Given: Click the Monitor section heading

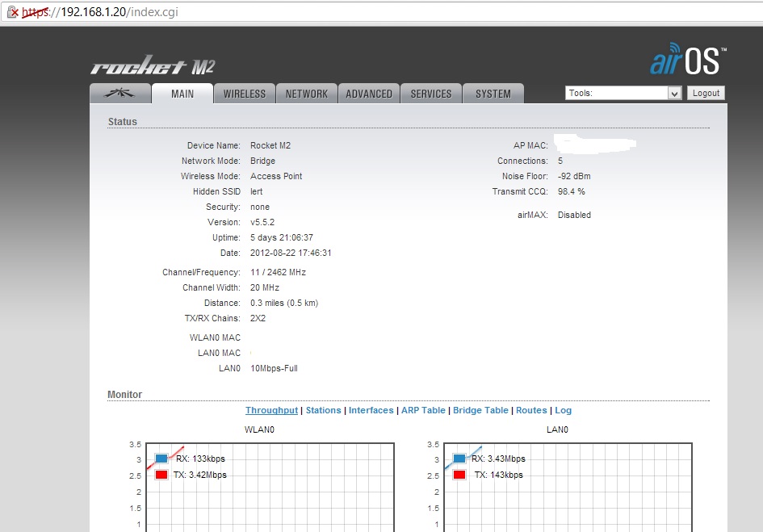Looking at the screenshot, I should (x=124, y=395).
